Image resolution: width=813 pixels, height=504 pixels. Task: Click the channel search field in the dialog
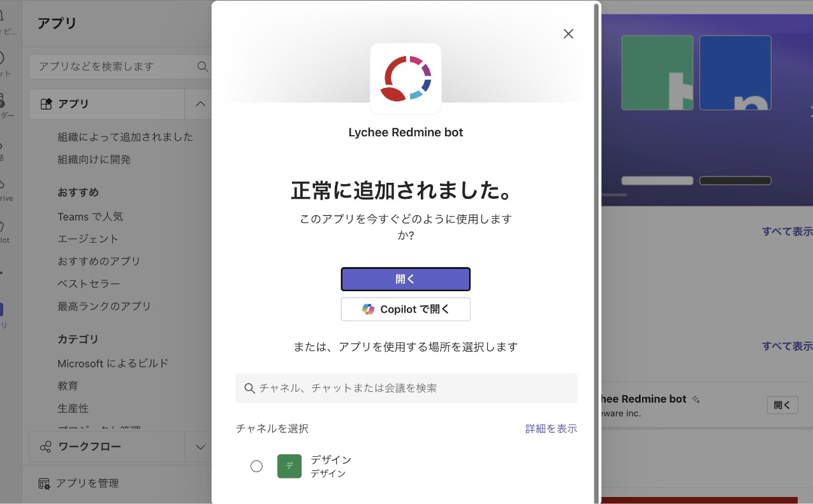[406, 389]
